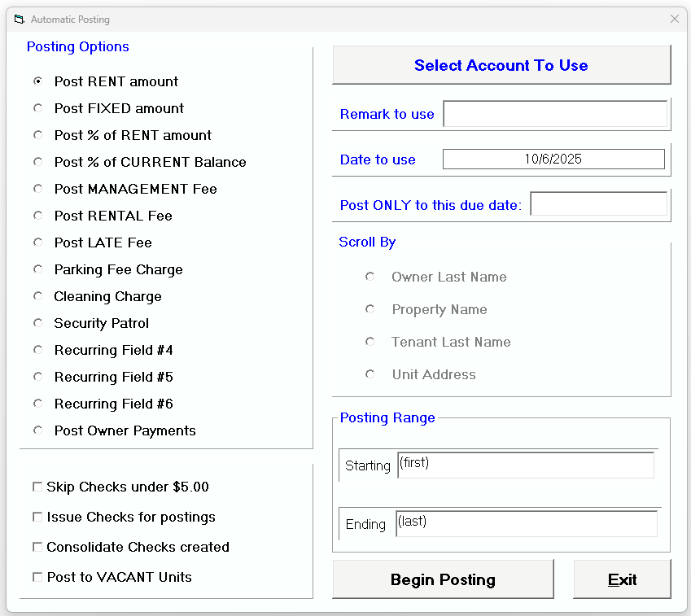Pick the "Parking Fee Charge" option
Image resolution: width=691 pixels, height=616 pixels.
click(x=37, y=269)
